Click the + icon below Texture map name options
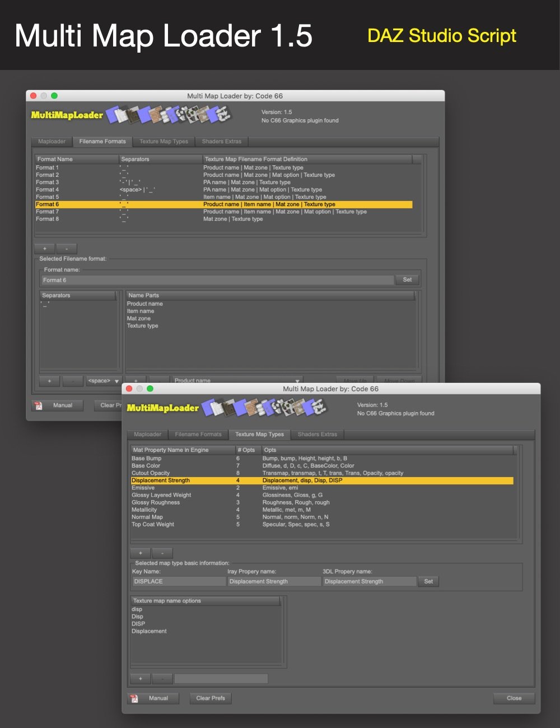Viewport: 560px width, 728px height. (139, 678)
